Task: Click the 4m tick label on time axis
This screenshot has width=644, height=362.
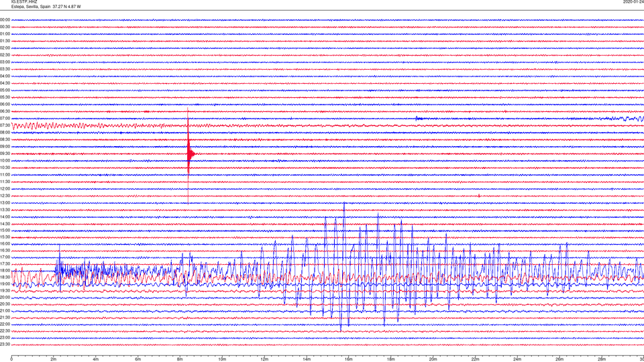Action: [x=96, y=359]
